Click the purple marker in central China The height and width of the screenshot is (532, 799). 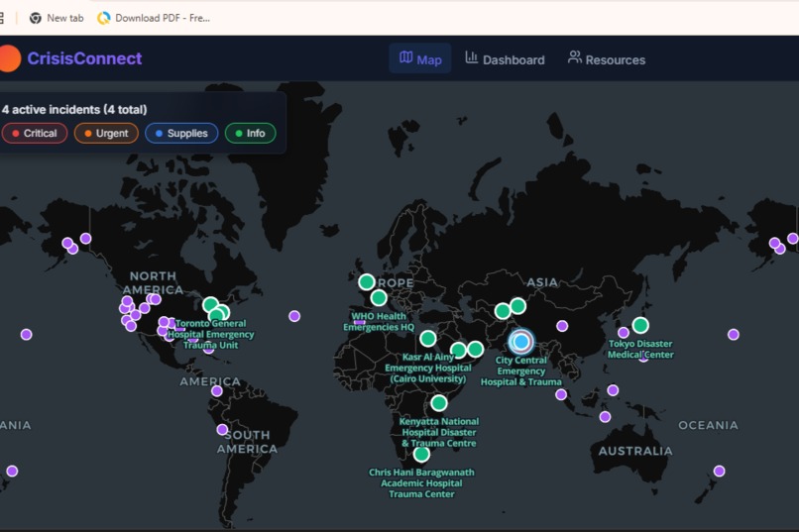[x=562, y=326]
